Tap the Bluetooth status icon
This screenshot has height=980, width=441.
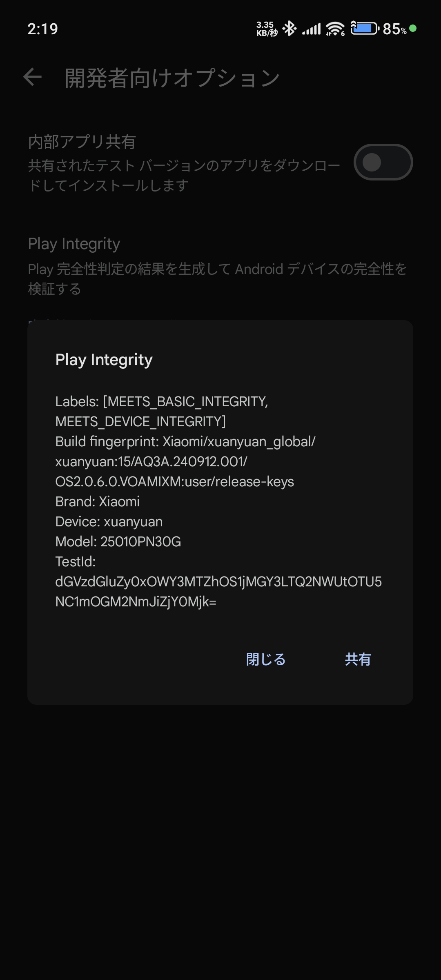[x=290, y=29]
